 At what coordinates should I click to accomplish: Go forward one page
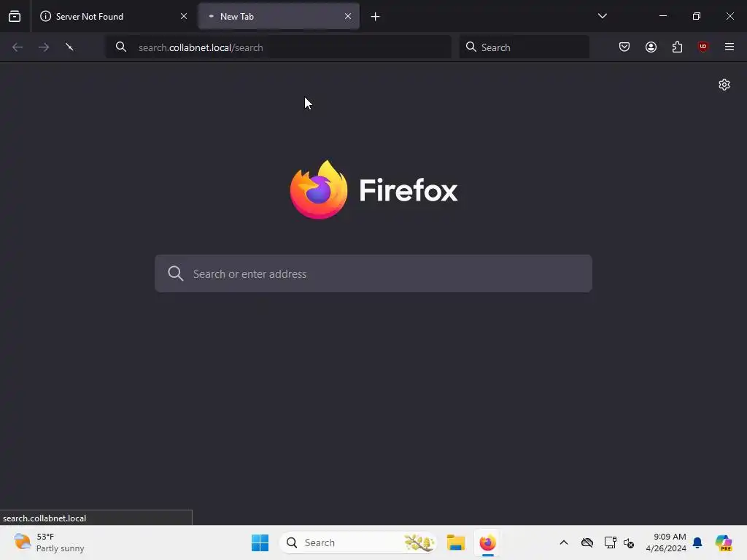[44, 47]
